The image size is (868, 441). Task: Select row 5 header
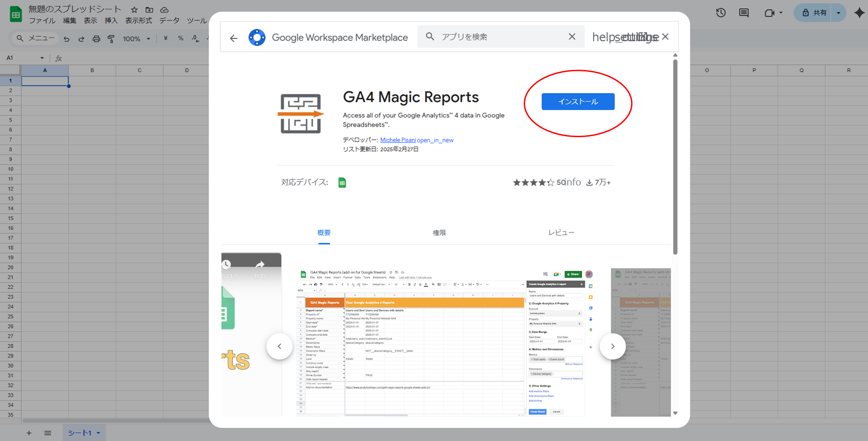pyautogui.click(x=10, y=120)
